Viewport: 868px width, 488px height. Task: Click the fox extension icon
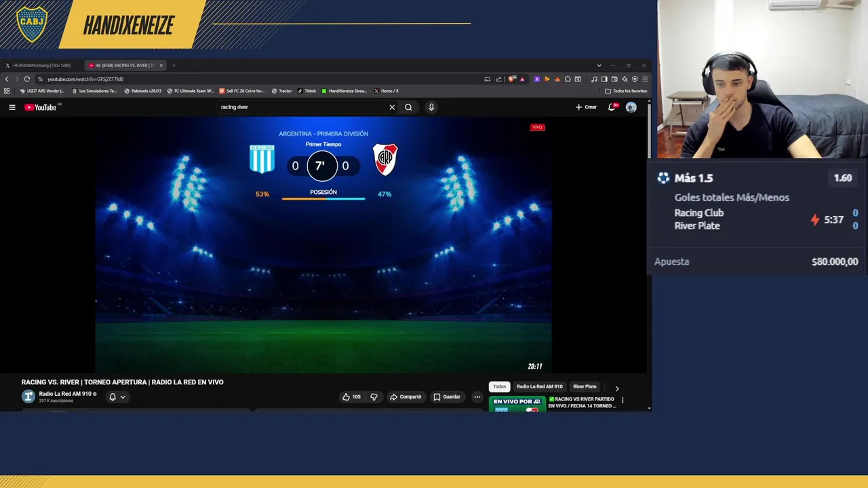557,79
